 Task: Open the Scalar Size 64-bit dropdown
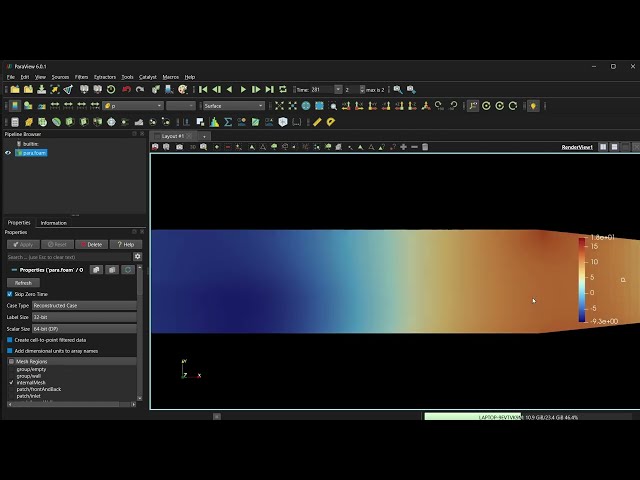84,329
